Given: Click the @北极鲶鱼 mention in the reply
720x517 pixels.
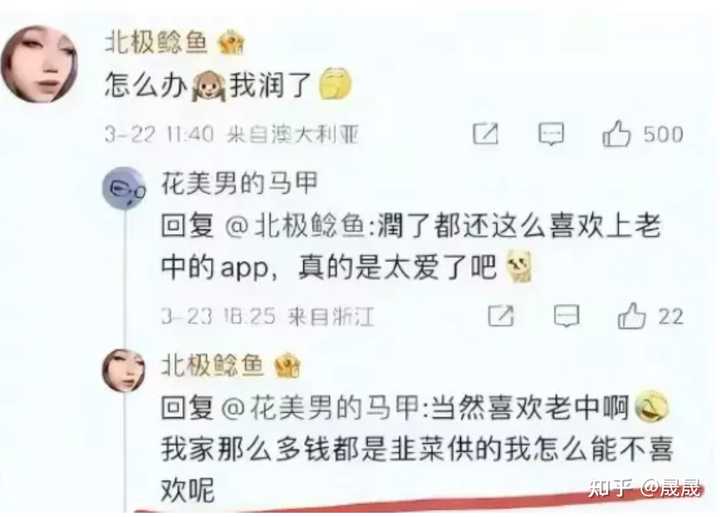Looking at the screenshot, I should coord(295,226).
